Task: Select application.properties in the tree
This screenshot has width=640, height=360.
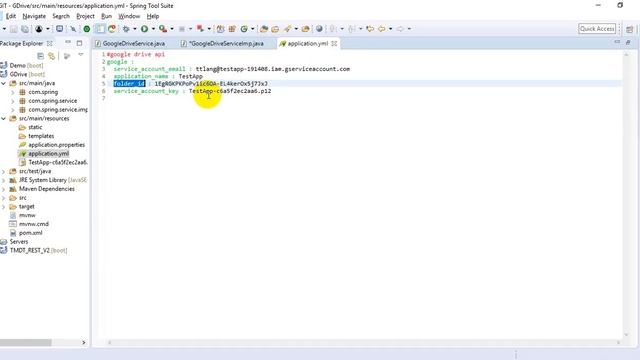Action: [x=56, y=145]
